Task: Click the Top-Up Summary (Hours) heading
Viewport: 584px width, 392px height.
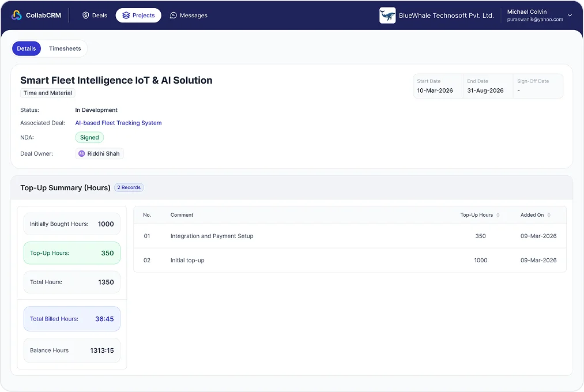Action: pos(66,187)
